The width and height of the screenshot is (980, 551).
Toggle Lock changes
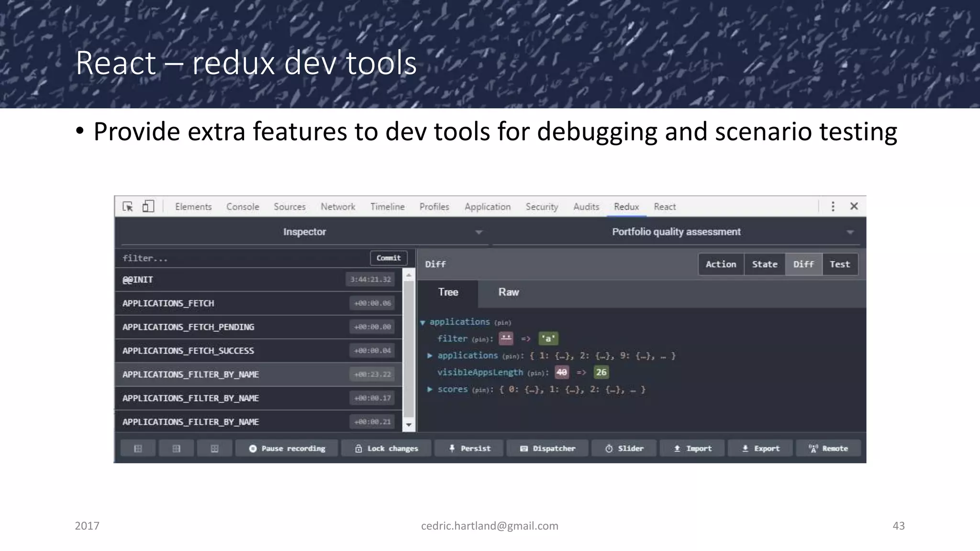[386, 448]
